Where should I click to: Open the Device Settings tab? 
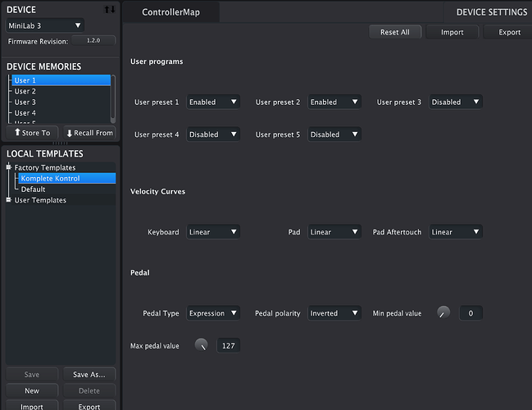[x=492, y=12]
